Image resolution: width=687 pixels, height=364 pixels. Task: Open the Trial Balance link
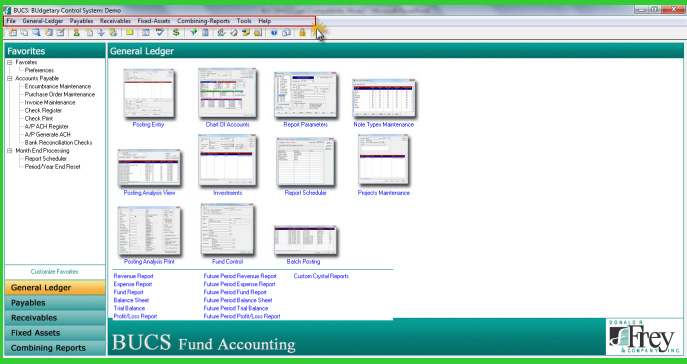pos(129,308)
